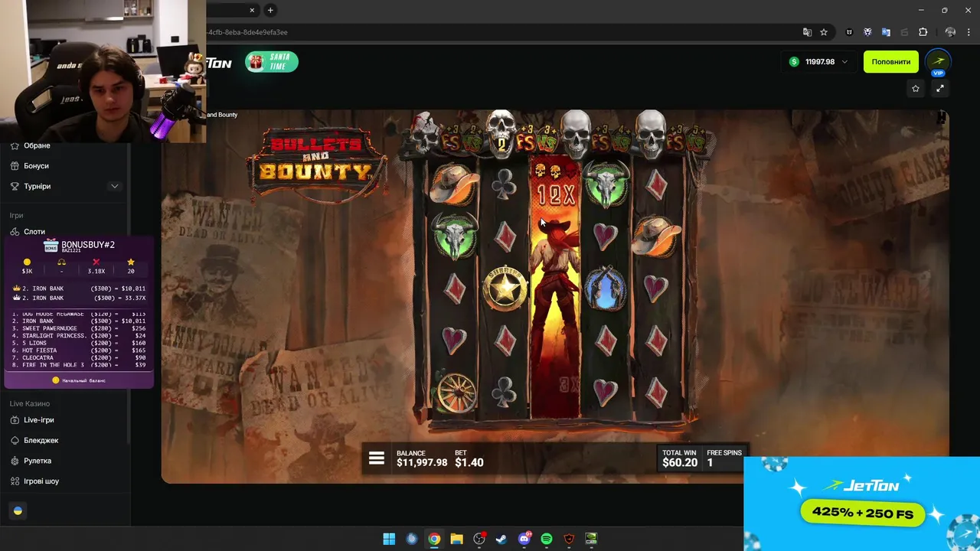This screenshot has height=551, width=980.
Task: Open Блекджек in the sidebar
Action: 41,441
